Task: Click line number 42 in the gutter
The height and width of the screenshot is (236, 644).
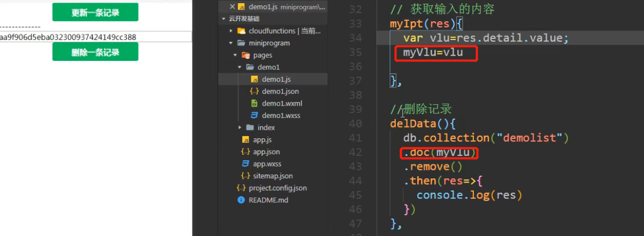Action: (355, 152)
